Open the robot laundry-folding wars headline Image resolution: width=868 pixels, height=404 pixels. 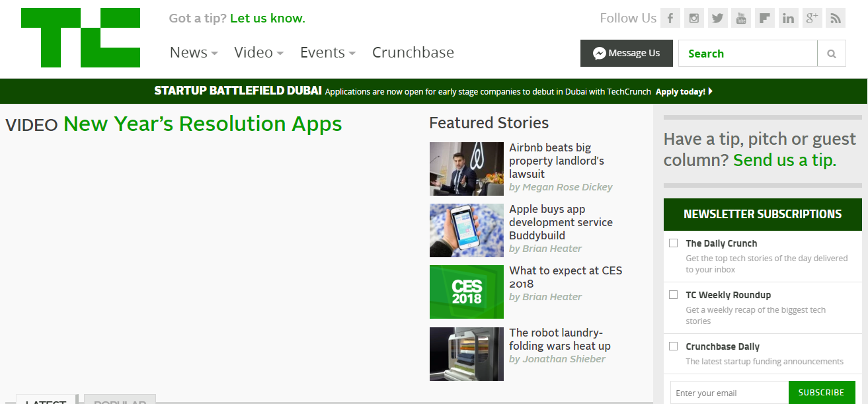coord(560,339)
